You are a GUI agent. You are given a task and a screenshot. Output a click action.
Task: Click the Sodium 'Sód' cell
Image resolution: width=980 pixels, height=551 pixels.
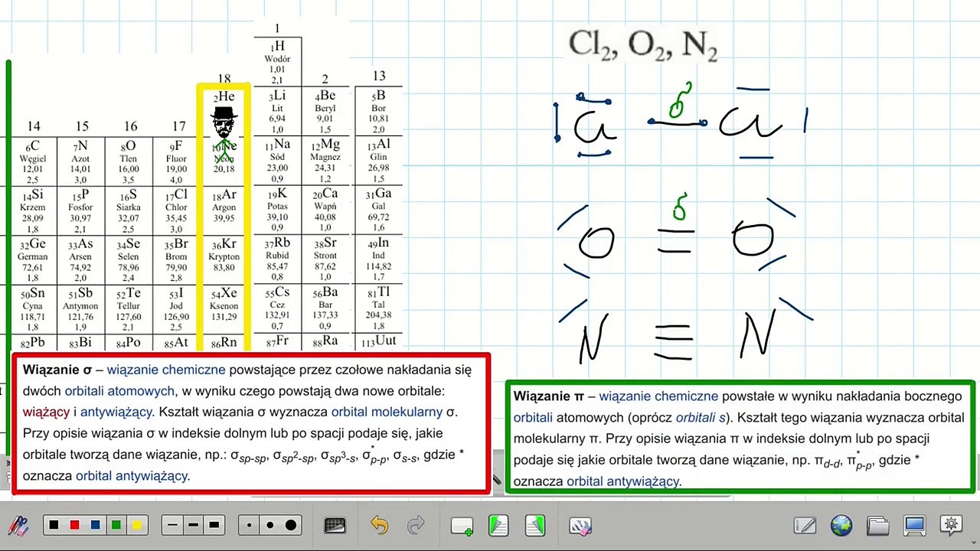pos(277,161)
